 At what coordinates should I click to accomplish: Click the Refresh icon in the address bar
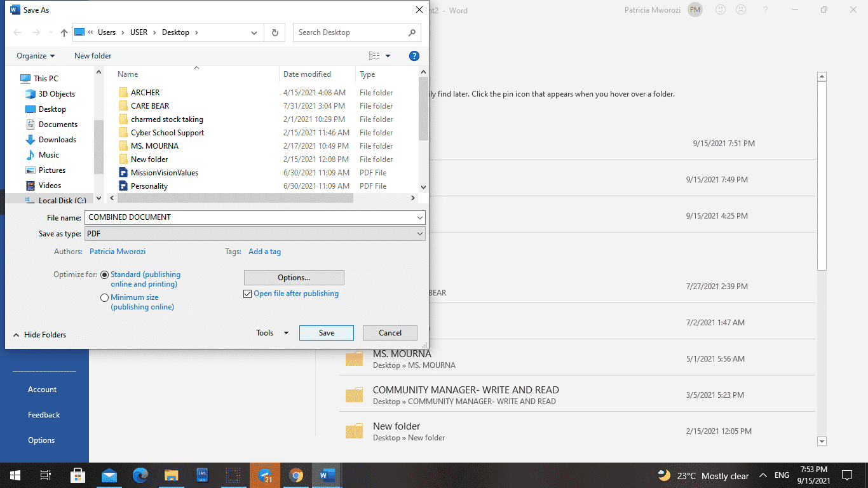tap(274, 32)
